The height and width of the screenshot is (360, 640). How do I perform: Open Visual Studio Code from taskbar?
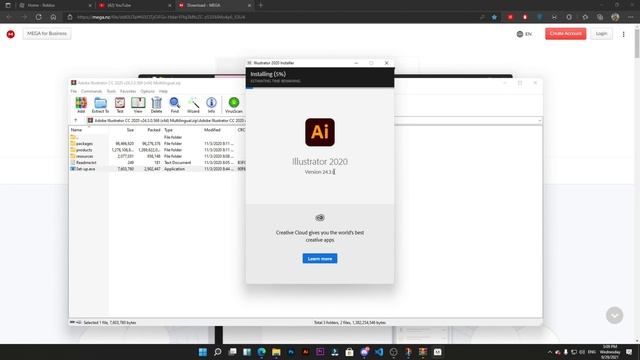[x=379, y=352]
